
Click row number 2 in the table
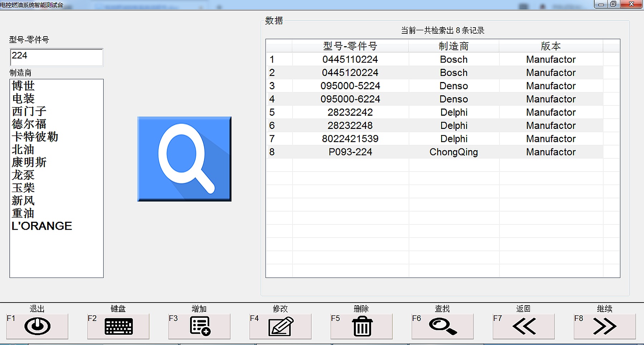coord(272,73)
